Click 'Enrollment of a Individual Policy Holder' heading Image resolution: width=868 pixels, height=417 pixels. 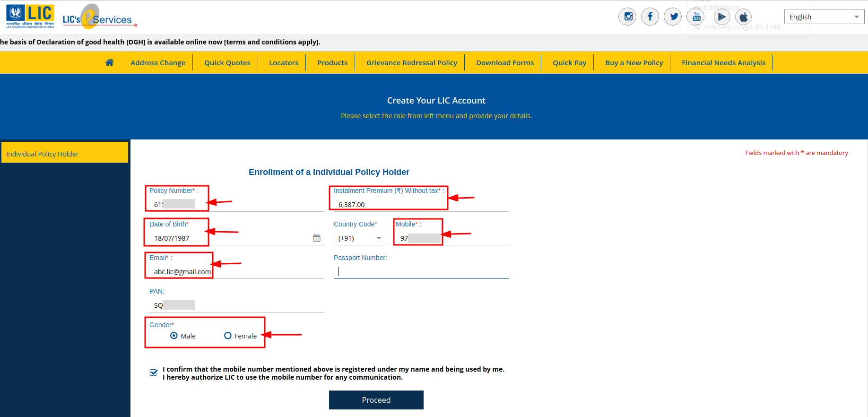coord(329,172)
